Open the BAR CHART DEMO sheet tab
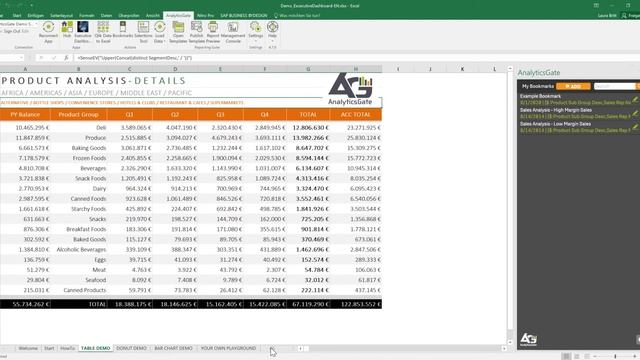This screenshot has width=640, height=360. [173, 348]
